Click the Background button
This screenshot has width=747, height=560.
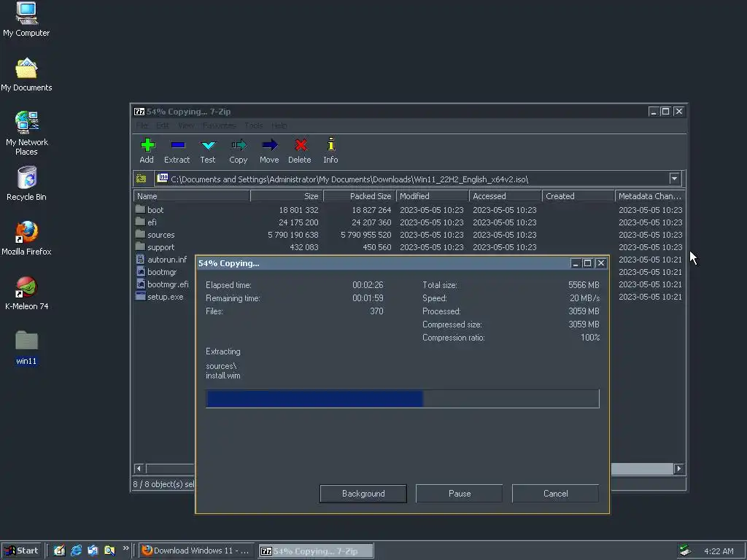(x=363, y=494)
